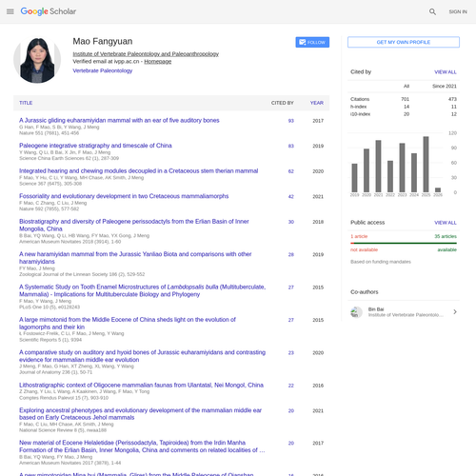The width and height of the screenshot is (476, 476).
Task: Open Tooth Enamel Microstructures Lambdopsalis article
Action: click(x=142, y=290)
